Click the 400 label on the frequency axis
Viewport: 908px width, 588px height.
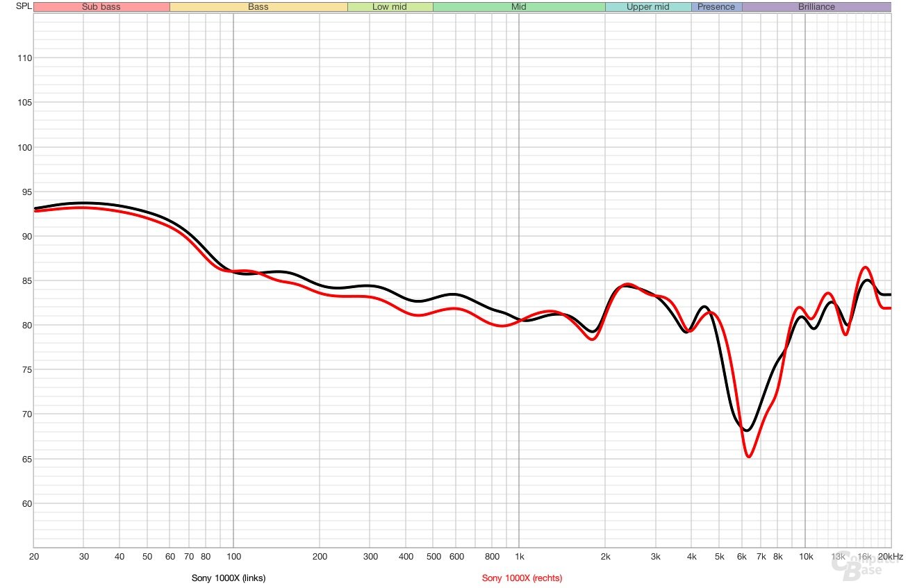click(x=406, y=557)
